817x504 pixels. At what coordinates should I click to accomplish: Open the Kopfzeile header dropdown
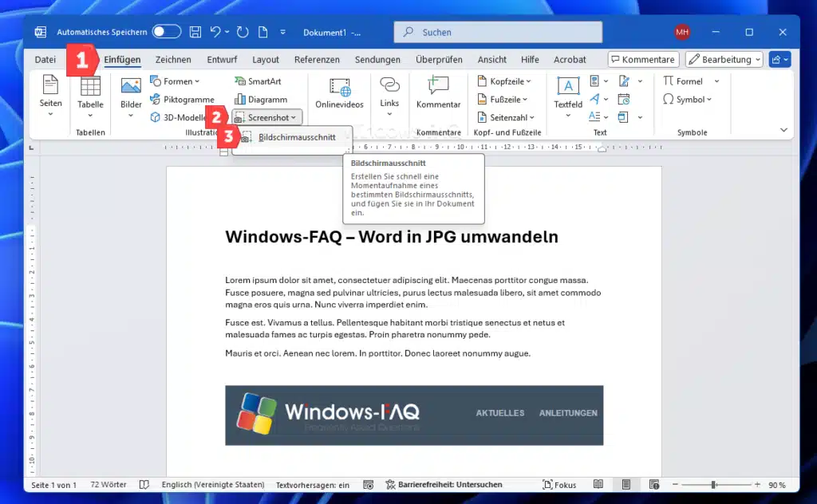pyautogui.click(x=504, y=81)
